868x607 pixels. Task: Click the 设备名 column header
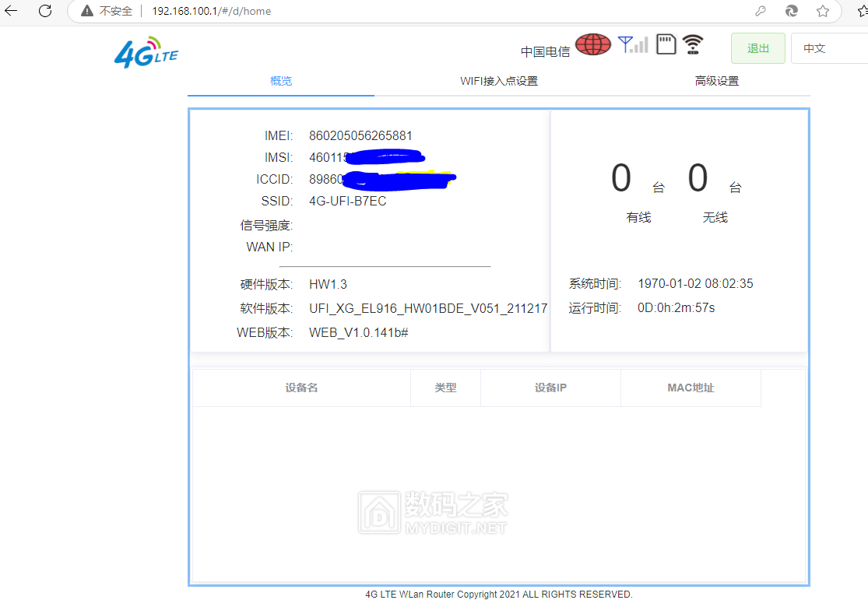point(301,388)
